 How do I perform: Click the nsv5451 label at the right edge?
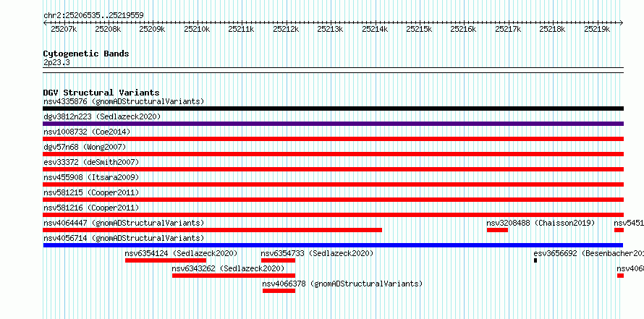tap(628, 223)
